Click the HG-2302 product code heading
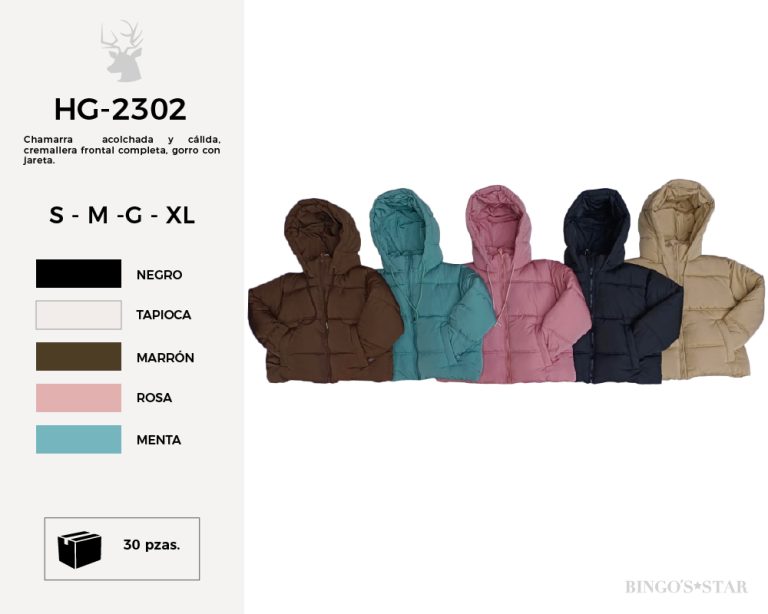The width and height of the screenshot is (768, 614). [x=120, y=109]
